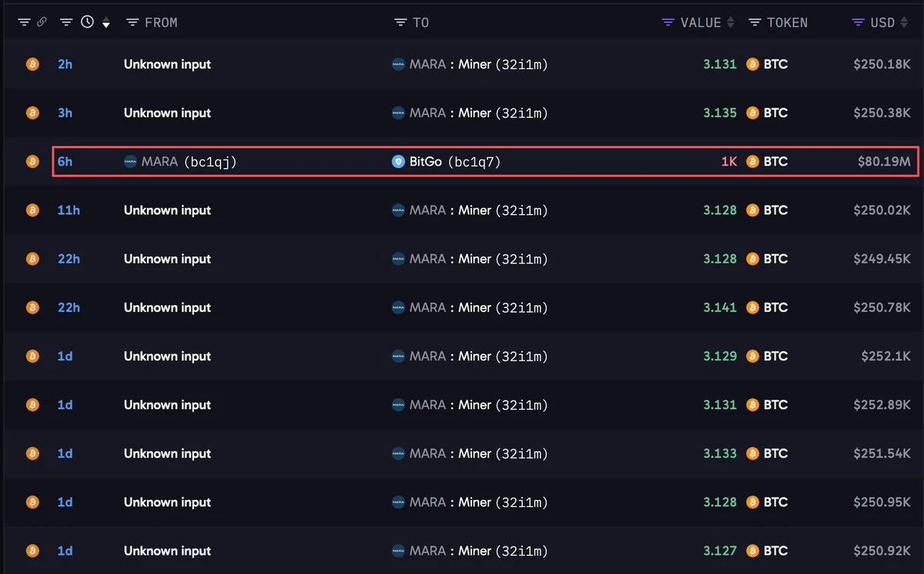Screen dimensions: 924x574
Task: Open the USD filter menu
Action: pyautogui.click(x=859, y=22)
